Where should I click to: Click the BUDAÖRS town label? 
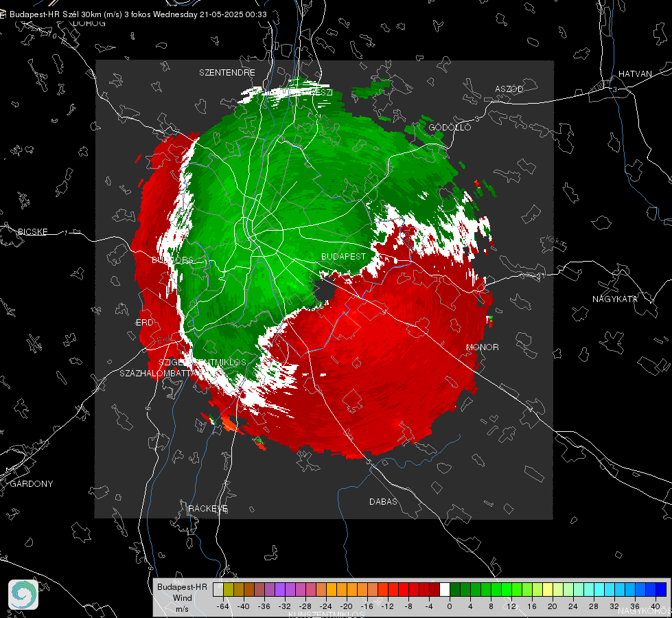pos(173,260)
